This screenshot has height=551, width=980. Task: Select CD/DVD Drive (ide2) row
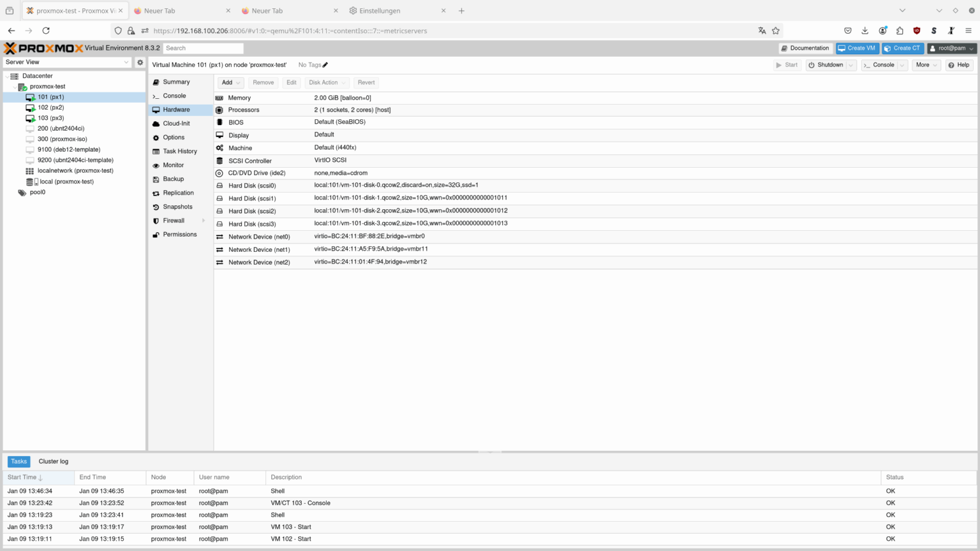tap(595, 173)
